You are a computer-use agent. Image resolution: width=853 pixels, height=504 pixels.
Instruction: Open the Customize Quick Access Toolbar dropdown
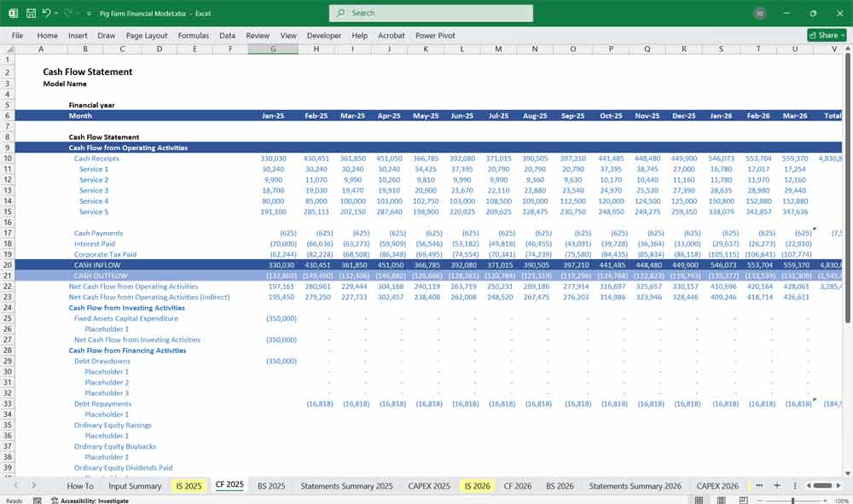[88, 12]
